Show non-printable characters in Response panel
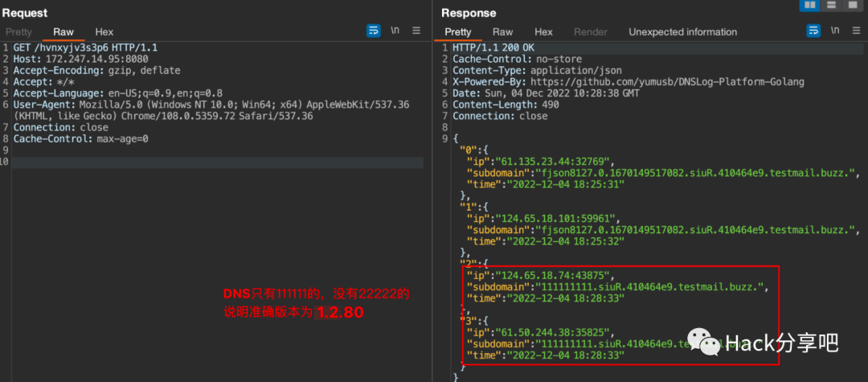The height and width of the screenshot is (382, 868). point(835,31)
